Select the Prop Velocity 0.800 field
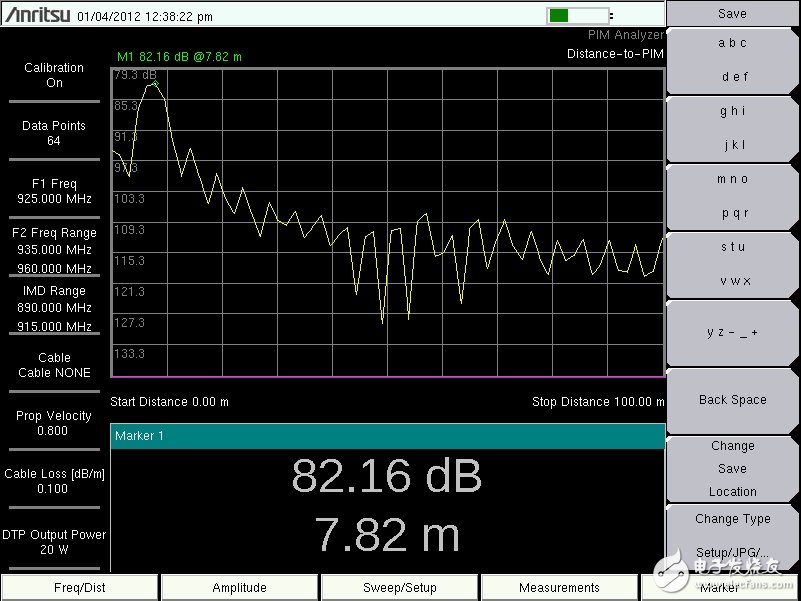 (54, 423)
